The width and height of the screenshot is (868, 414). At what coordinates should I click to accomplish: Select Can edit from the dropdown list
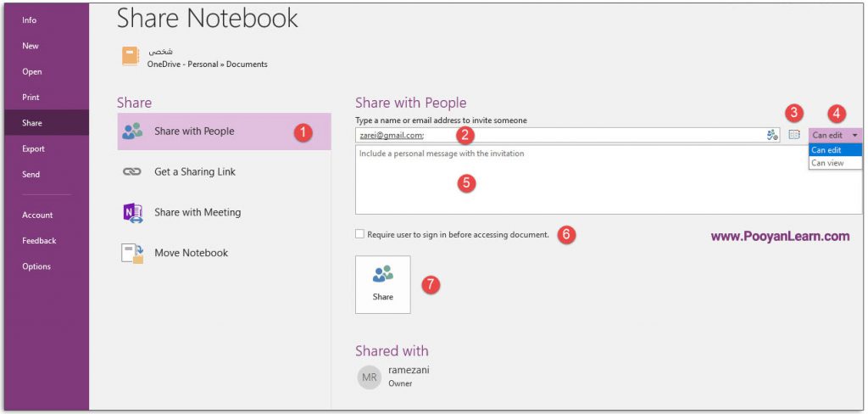[835, 149]
